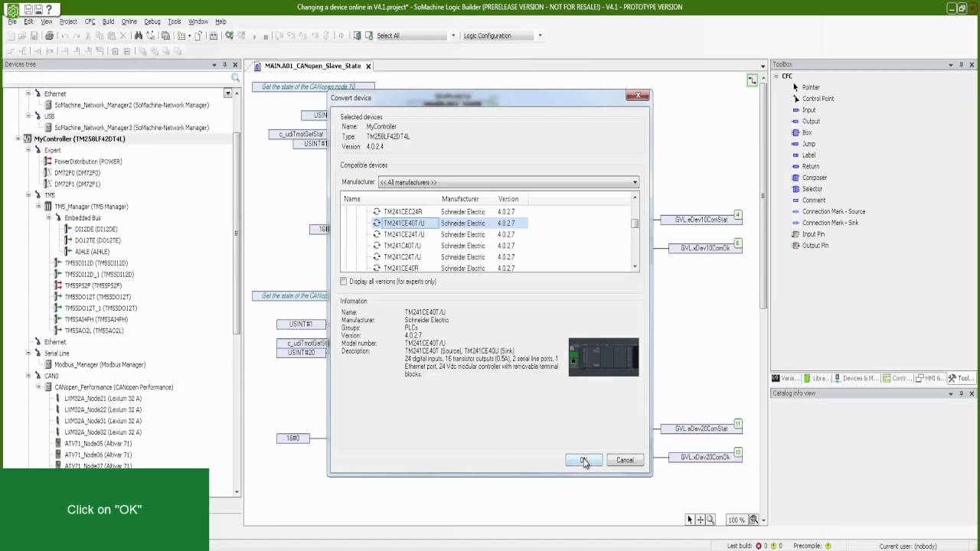Open the Manufacturer dropdown
This screenshot has height=551, width=980.
click(508, 182)
